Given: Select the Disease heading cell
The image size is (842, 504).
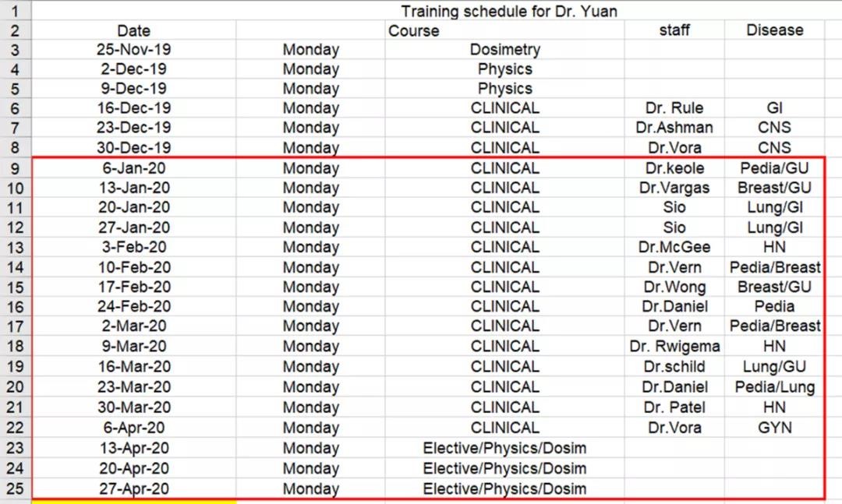Looking at the screenshot, I should (774, 30).
